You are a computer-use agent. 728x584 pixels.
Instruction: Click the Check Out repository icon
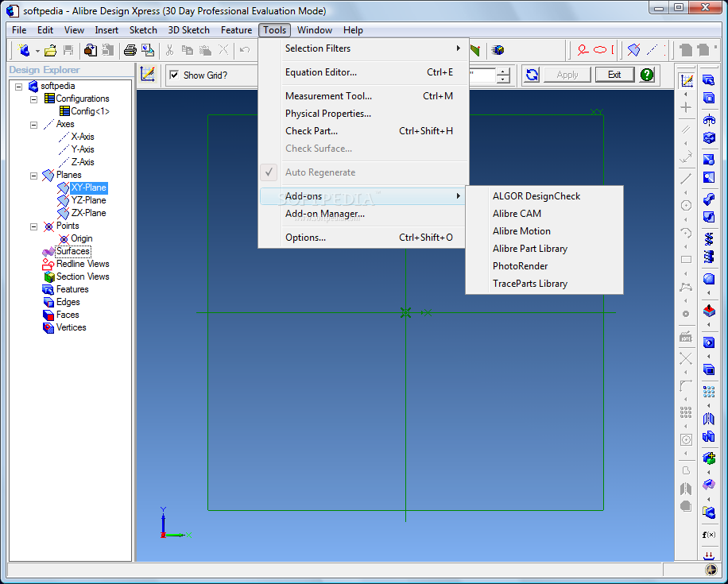[90, 50]
